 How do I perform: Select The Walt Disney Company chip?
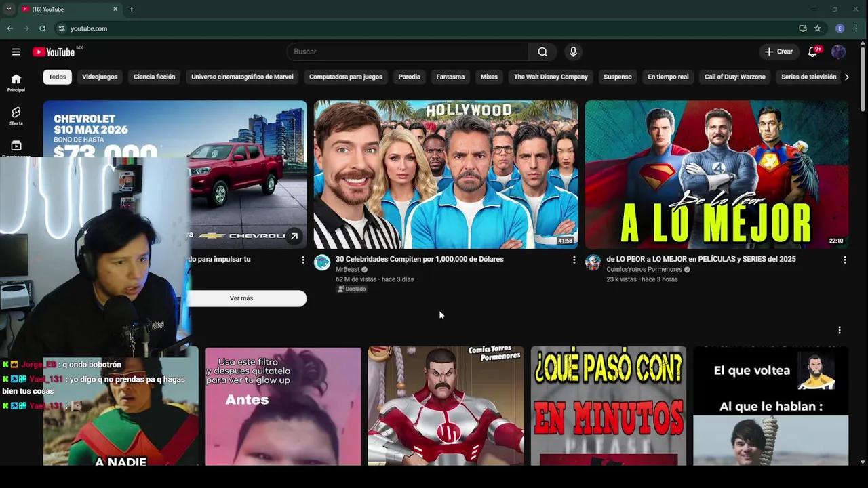551,77
